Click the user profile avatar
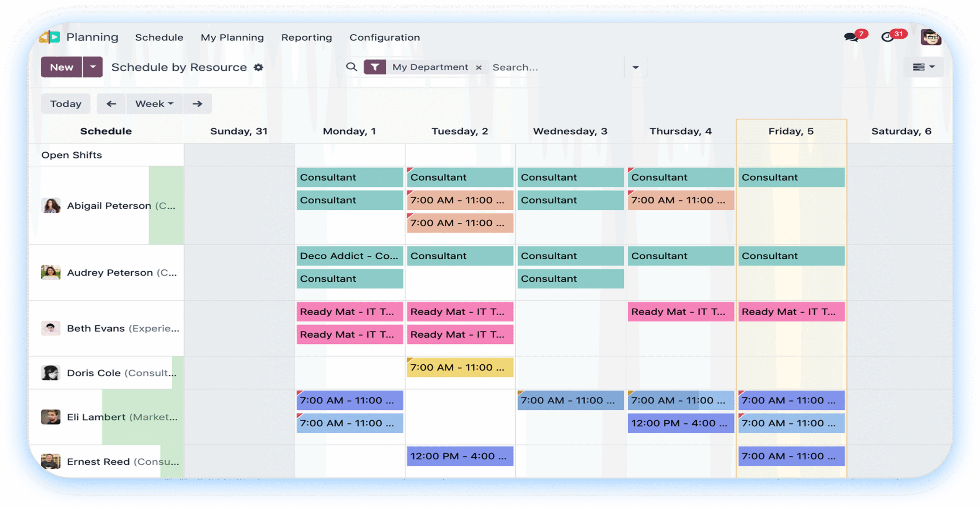Image resolution: width=980 pixels, height=509 pixels. (x=931, y=37)
